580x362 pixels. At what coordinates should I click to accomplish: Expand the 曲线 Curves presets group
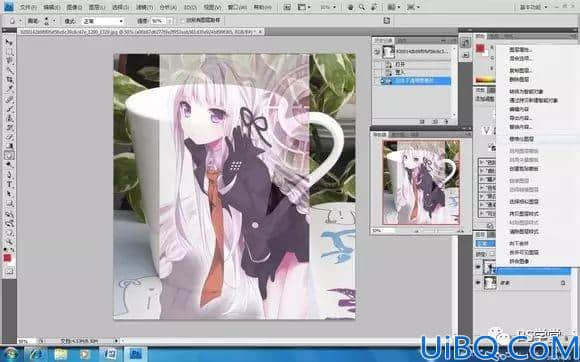(x=482, y=171)
